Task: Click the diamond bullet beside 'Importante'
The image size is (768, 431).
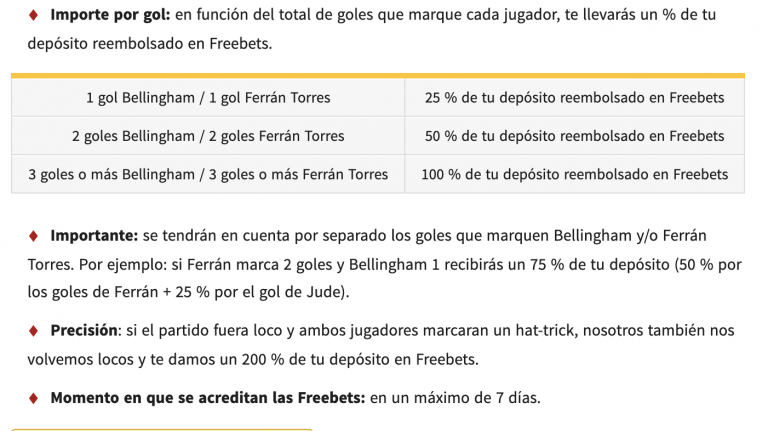Action: coord(32,236)
